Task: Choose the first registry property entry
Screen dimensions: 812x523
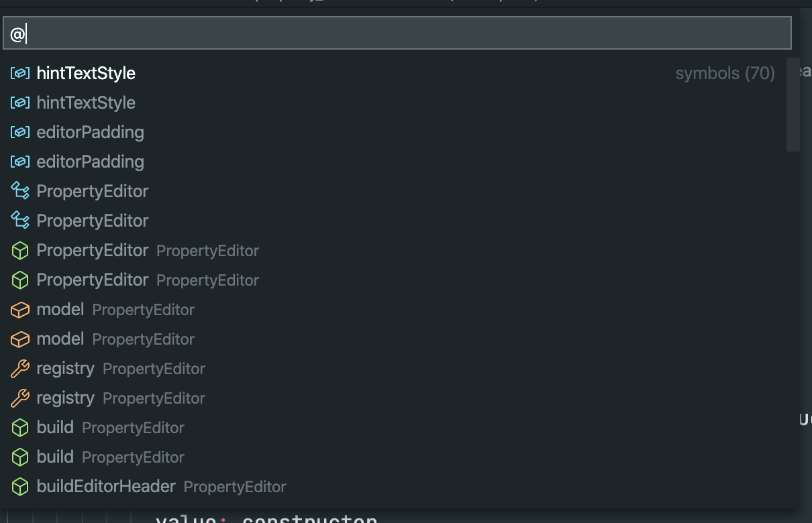Action: 395,368
